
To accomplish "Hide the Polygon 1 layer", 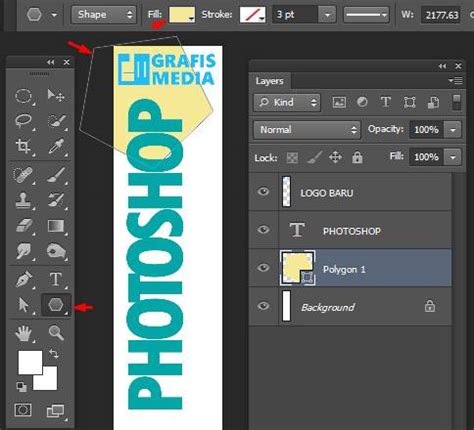I will coord(263,268).
